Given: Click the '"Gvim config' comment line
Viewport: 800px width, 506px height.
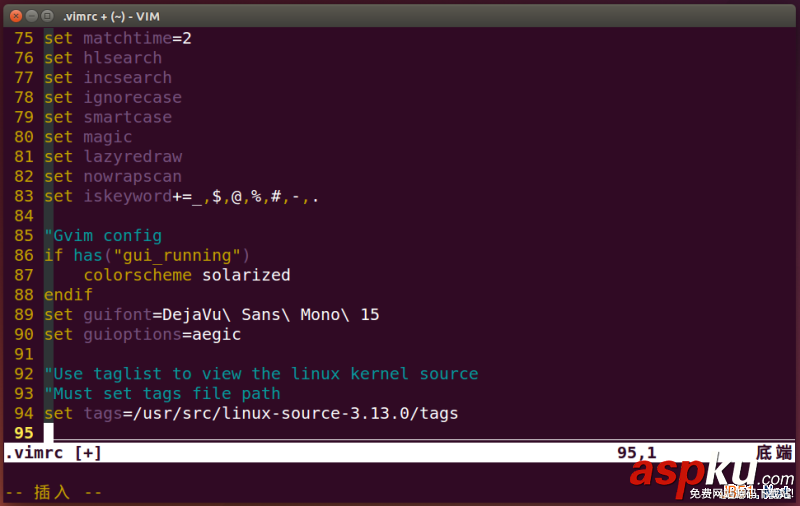Looking at the screenshot, I should pyautogui.click(x=103, y=236).
